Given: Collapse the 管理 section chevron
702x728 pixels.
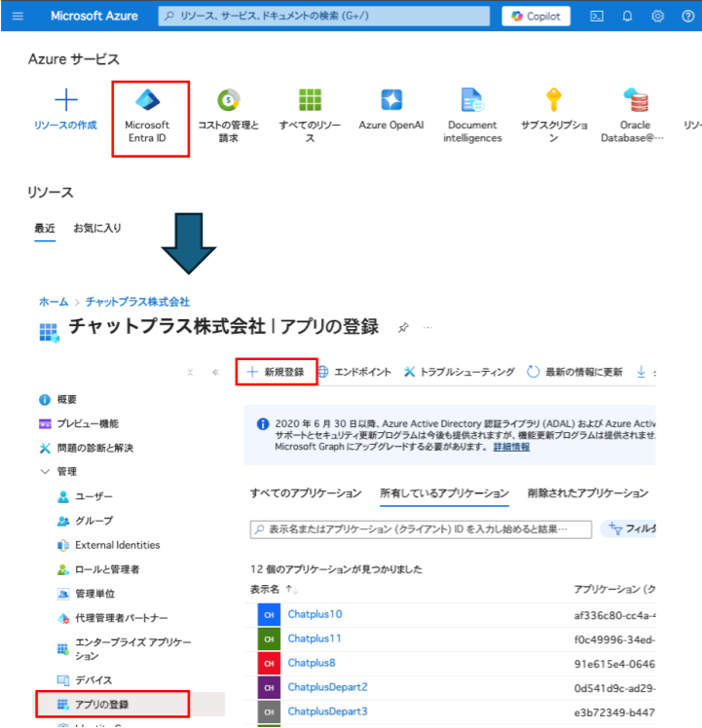Looking at the screenshot, I should (x=45, y=472).
